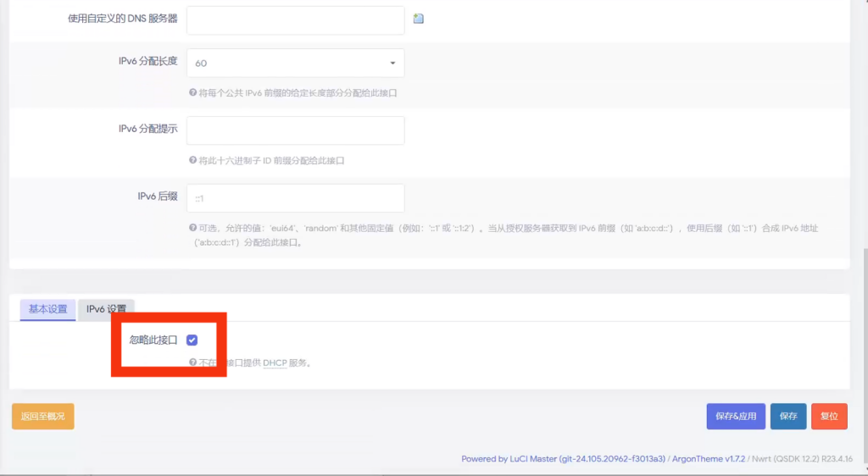This screenshot has height=476, width=868.
Task: Open the Powered by LuCI Master link
Action: coord(564,459)
